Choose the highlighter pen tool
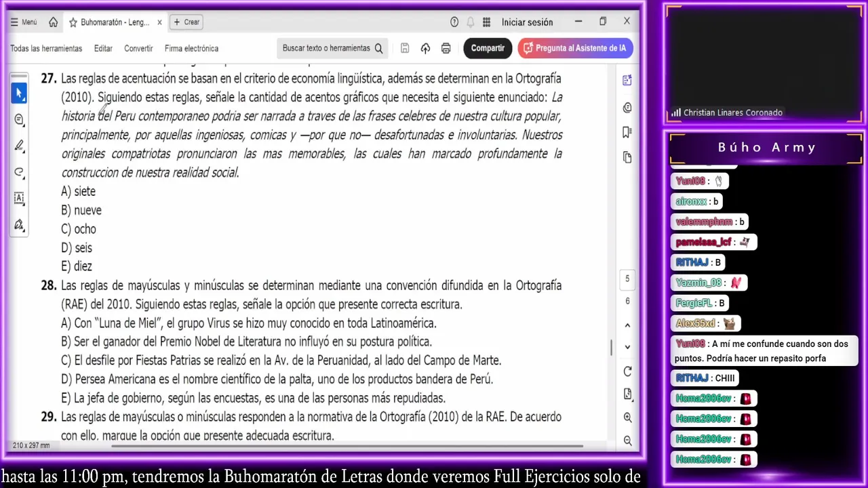 19,146
